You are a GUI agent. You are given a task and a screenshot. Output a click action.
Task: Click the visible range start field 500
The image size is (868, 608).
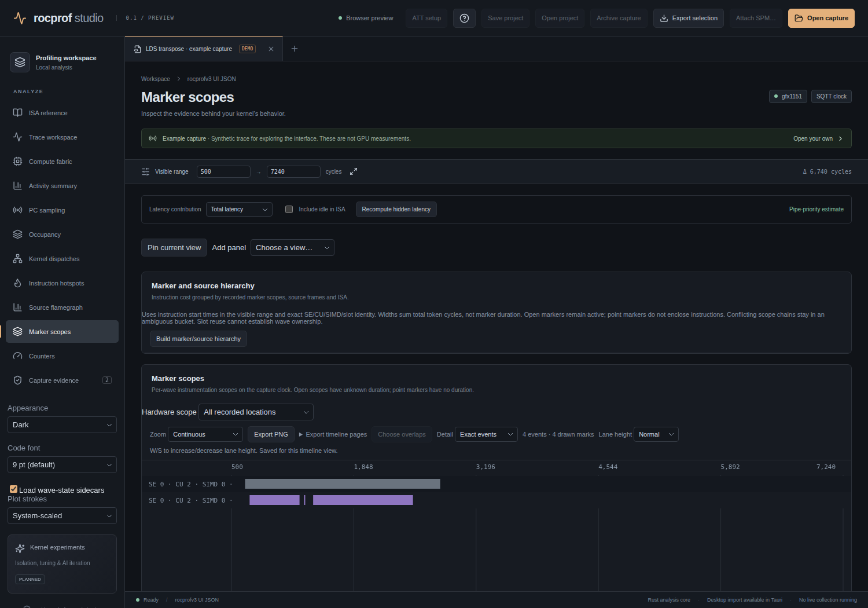click(x=223, y=171)
